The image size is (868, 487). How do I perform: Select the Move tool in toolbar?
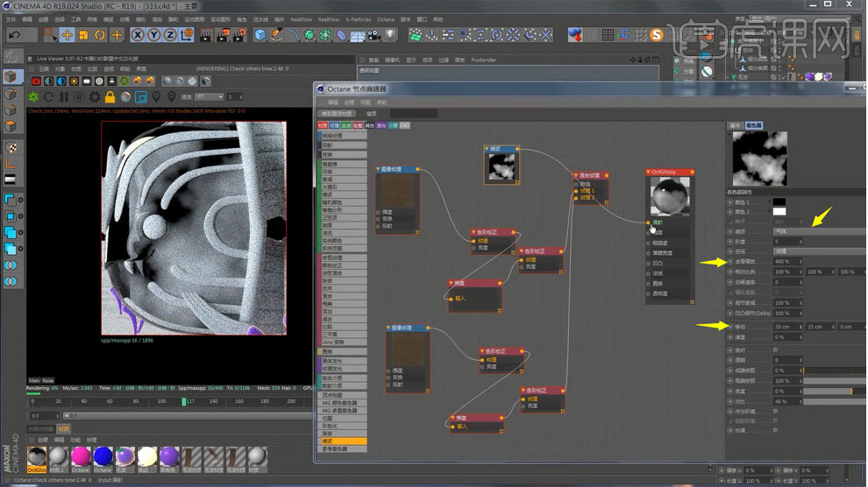tap(67, 34)
